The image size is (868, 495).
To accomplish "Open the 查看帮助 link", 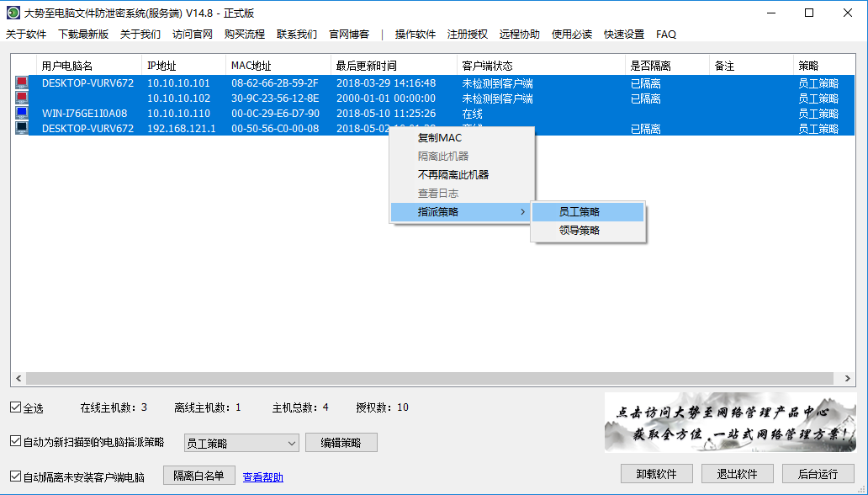I will point(263,477).
